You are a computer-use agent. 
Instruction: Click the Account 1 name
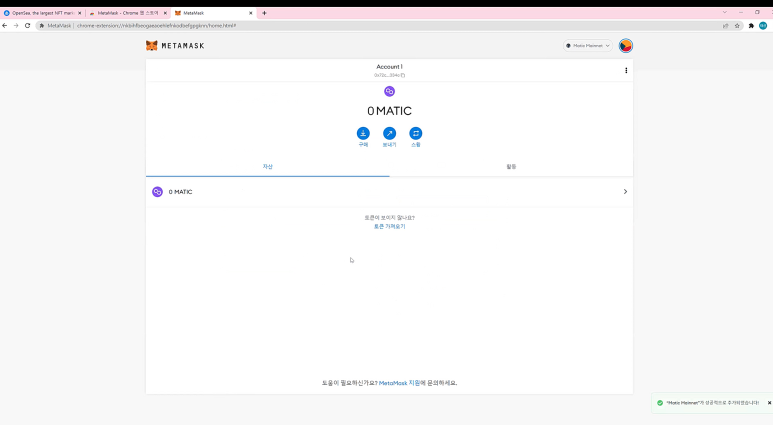389,67
